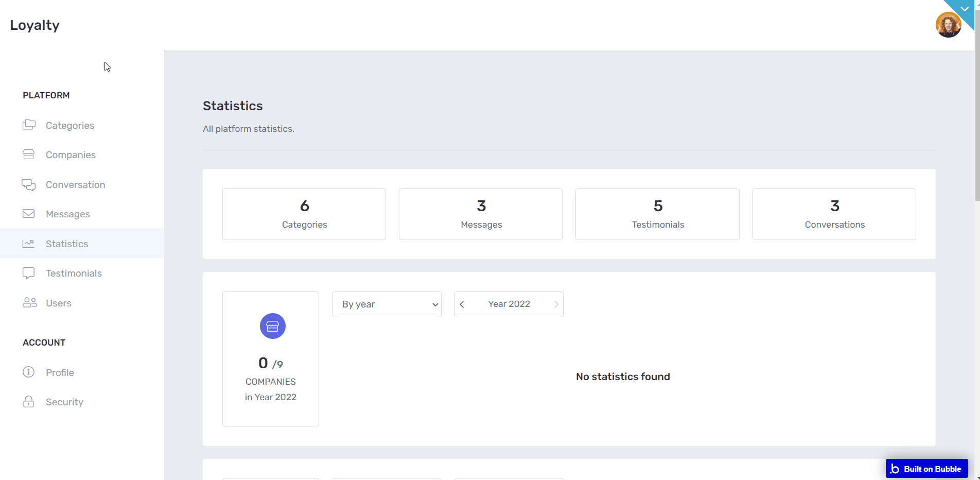Click the Companies storefront icon in sidebar

tap(29, 155)
